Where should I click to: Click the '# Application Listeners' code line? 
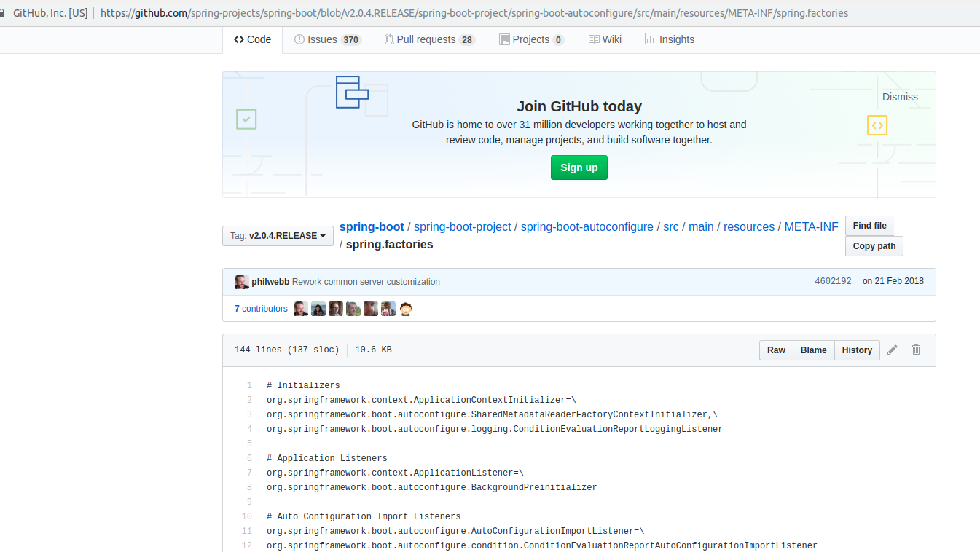[327, 458]
